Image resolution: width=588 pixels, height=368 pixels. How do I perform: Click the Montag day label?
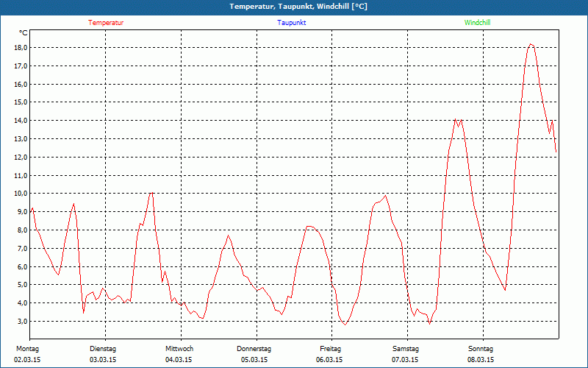pos(27,349)
